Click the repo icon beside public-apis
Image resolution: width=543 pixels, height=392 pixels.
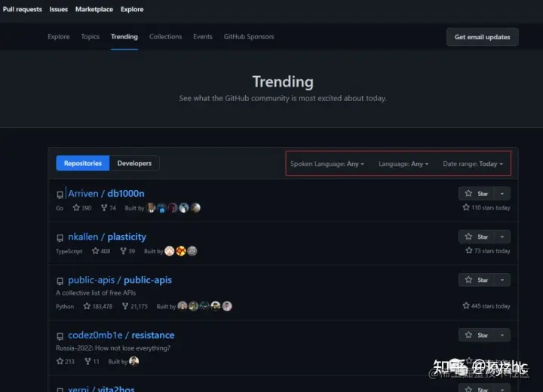pos(60,281)
